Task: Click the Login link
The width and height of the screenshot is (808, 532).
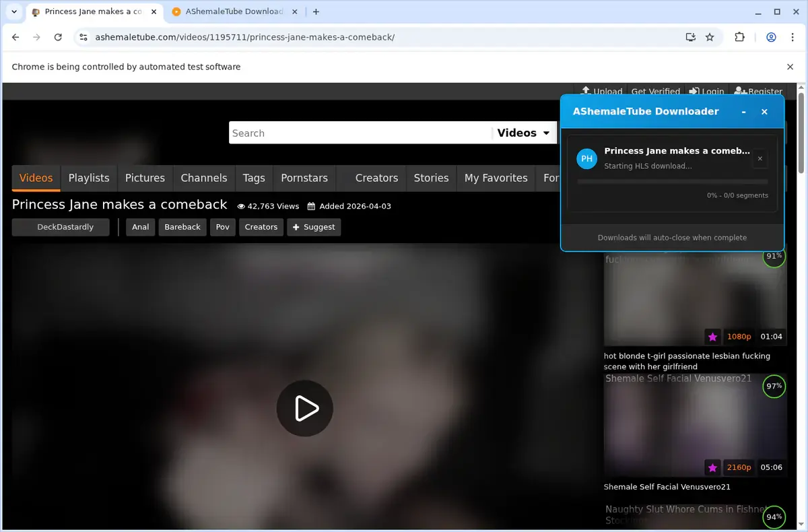Action: 706,92
